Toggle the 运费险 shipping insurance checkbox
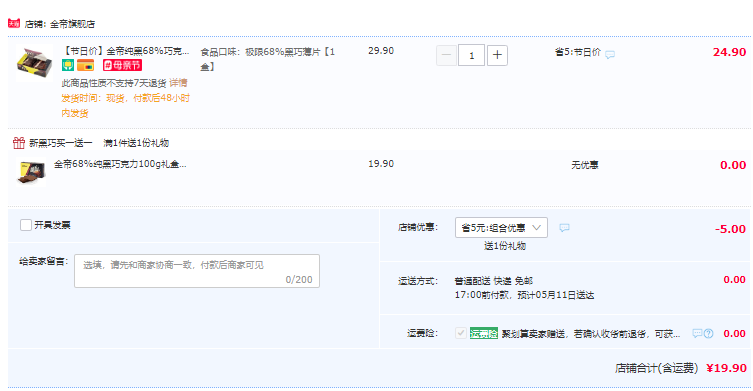Viewport: 753px width, 391px height. tap(461, 333)
